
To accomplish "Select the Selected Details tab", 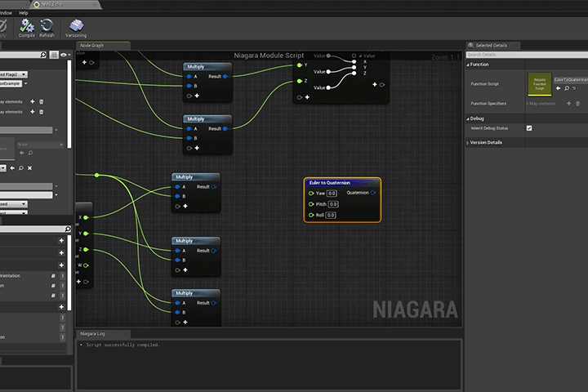I will pos(492,46).
